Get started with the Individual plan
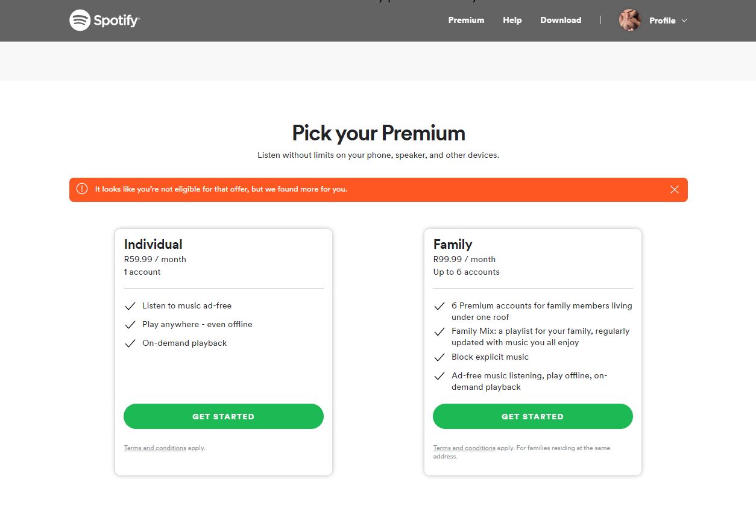 [x=224, y=416]
